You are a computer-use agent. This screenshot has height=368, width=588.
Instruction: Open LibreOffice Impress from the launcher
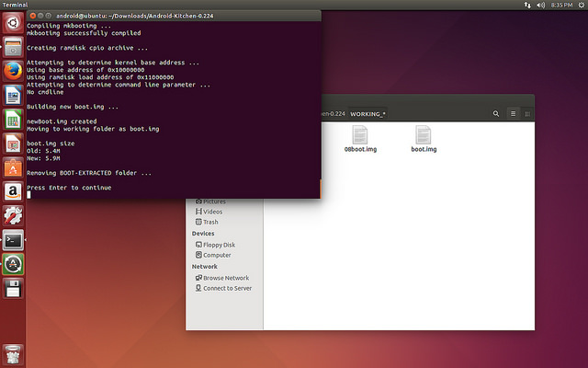pos(13,144)
